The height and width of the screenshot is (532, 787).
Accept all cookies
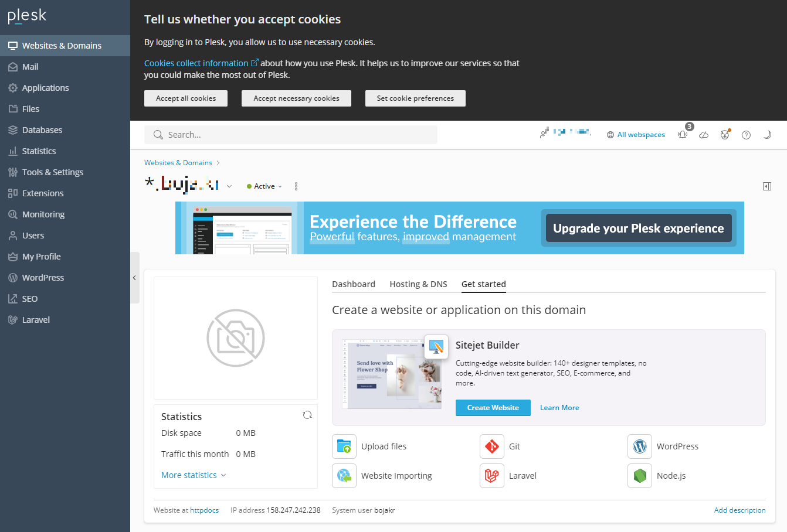tap(186, 98)
